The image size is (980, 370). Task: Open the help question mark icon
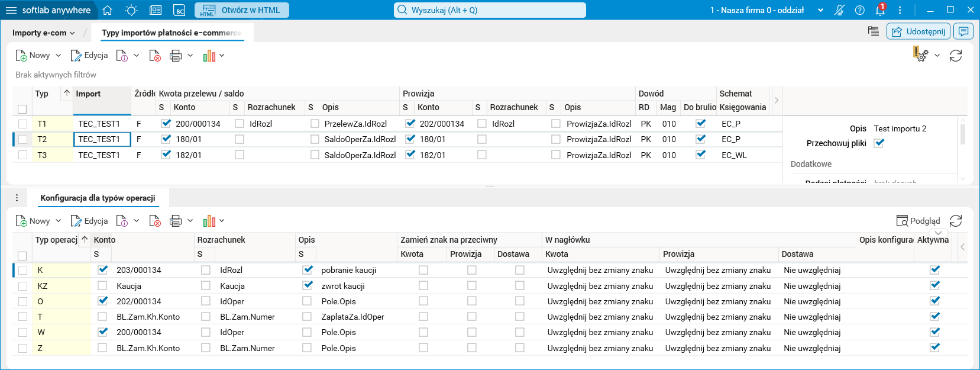pyautogui.click(x=860, y=10)
